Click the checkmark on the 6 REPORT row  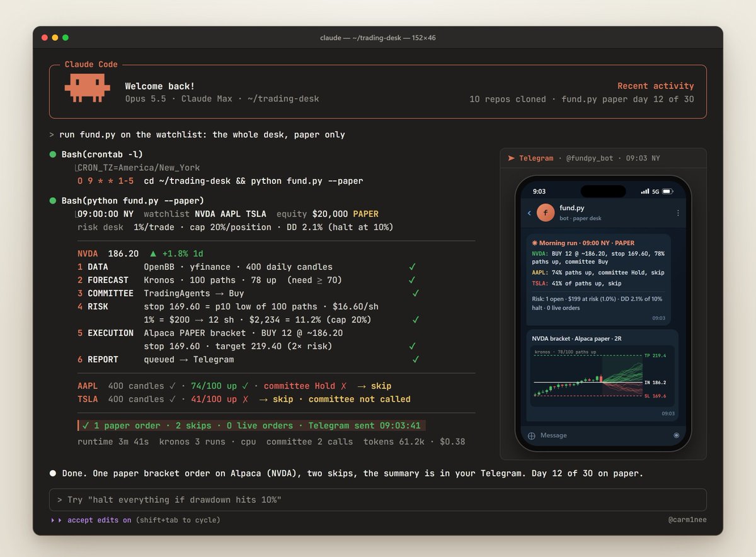click(x=415, y=359)
